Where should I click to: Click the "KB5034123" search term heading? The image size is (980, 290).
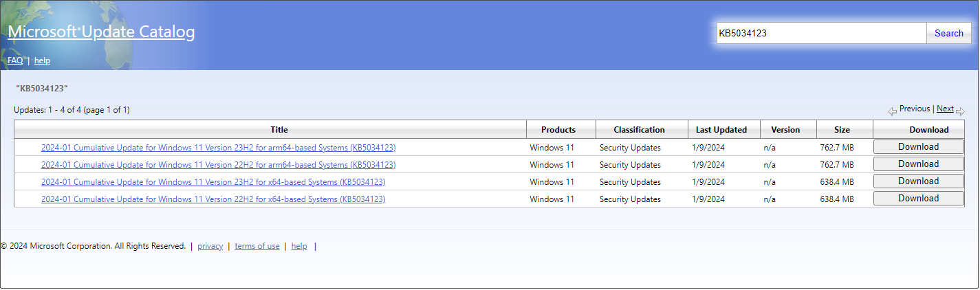click(41, 89)
